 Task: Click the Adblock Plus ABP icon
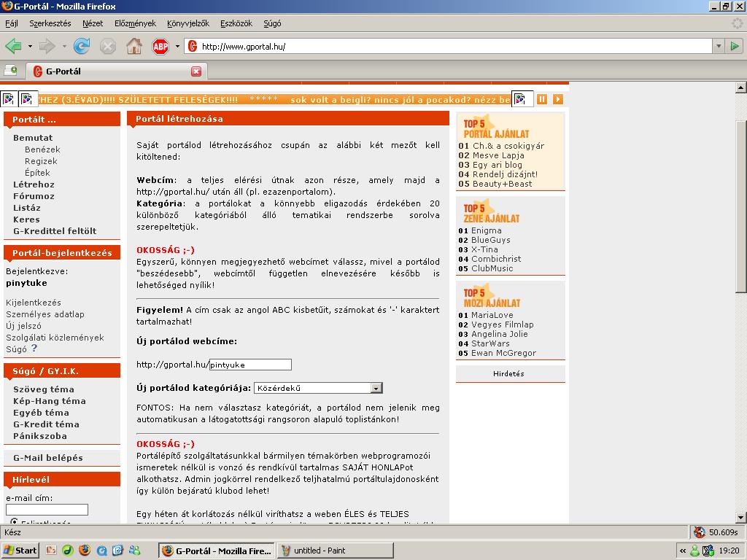(x=160, y=47)
